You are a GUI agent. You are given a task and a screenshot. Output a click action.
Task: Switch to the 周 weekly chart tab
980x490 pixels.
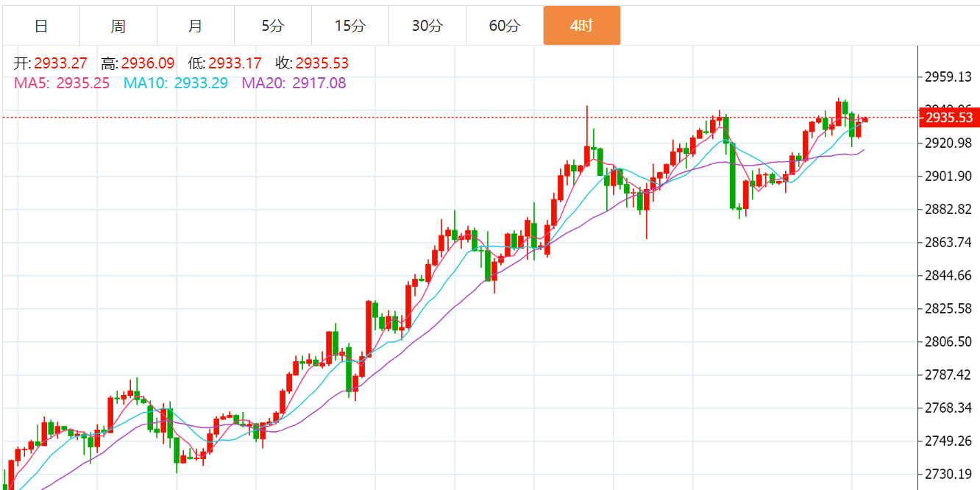click(118, 26)
